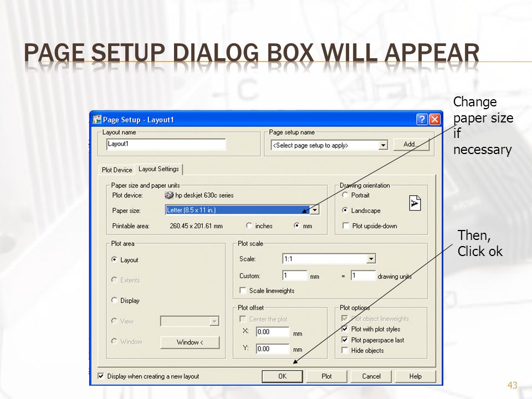Select Landscape orientation
Image resolution: width=532 pixels, height=399 pixels.
pos(345,210)
